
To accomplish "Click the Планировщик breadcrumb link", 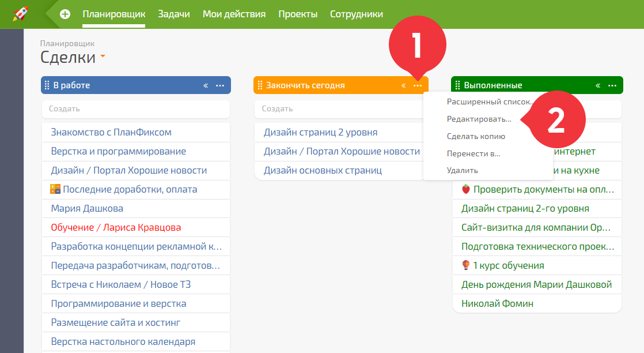I will [67, 43].
